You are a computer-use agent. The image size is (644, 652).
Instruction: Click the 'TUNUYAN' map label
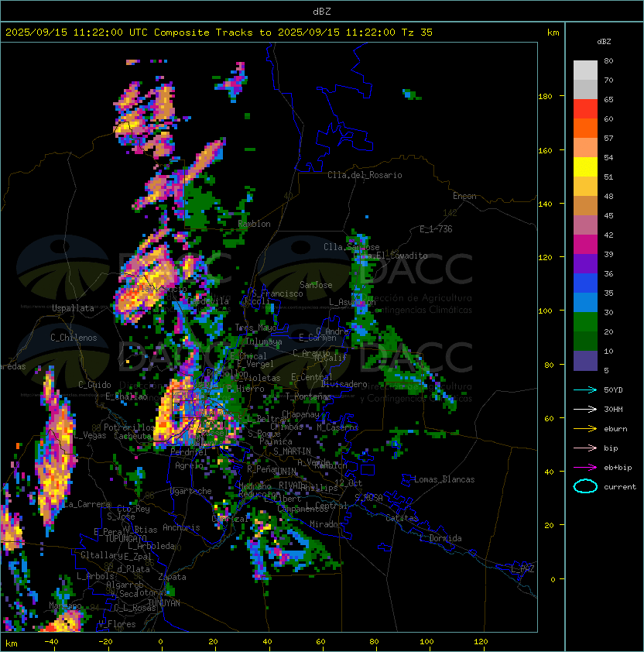(x=164, y=603)
